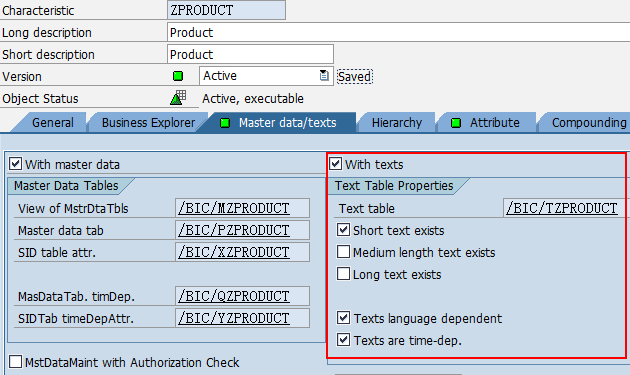Click green icon on Attribute tab
This screenshot has width=630, height=375.
tap(456, 123)
